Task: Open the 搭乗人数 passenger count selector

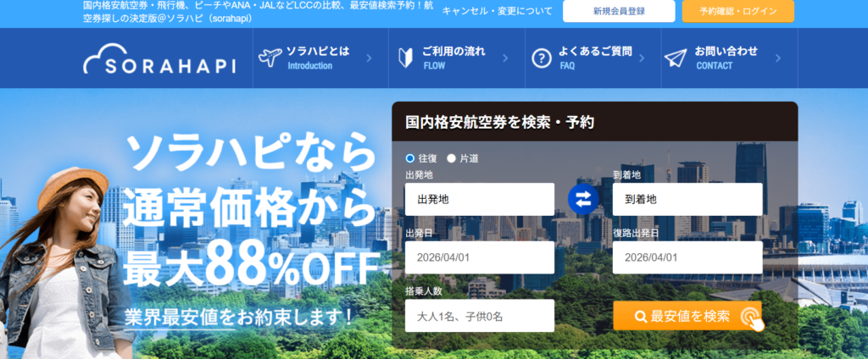Action: pos(480,316)
